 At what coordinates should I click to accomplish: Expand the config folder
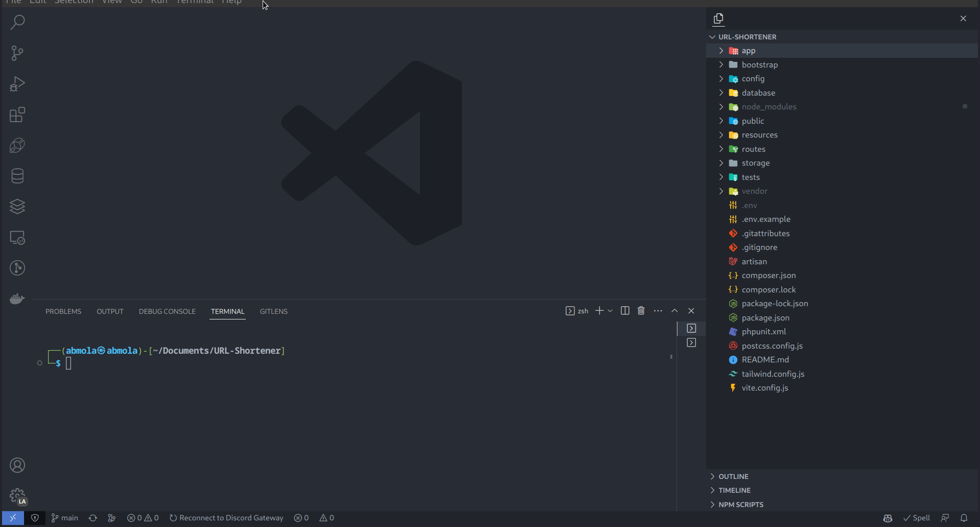[x=842, y=79]
